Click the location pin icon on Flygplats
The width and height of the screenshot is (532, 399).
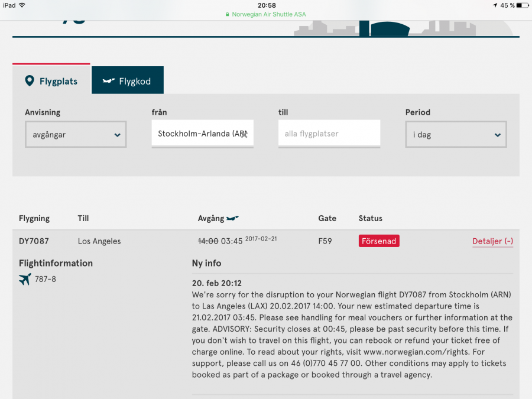30,81
